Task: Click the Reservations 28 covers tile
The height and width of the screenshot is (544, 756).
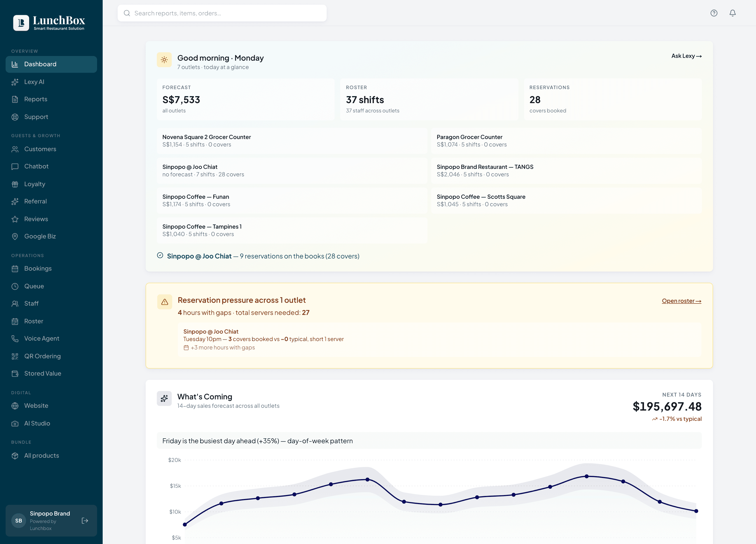Action: point(613,99)
